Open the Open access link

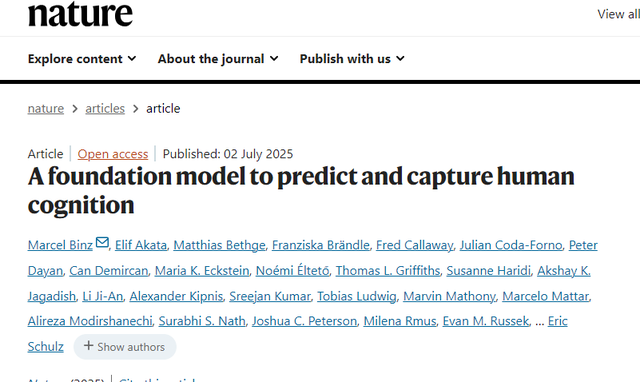pos(113,154)
